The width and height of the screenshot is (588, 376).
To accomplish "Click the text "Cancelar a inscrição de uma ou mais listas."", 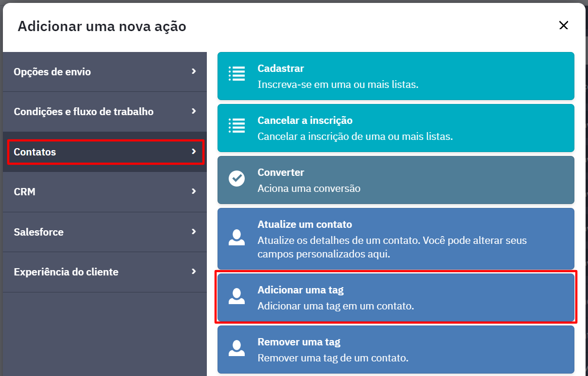I will coord(355,137).
